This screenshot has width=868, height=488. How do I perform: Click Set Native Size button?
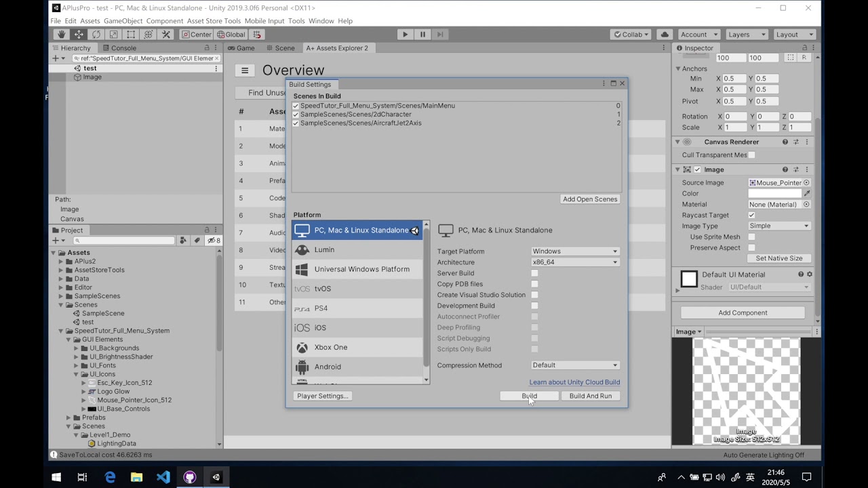click(779, 258)
